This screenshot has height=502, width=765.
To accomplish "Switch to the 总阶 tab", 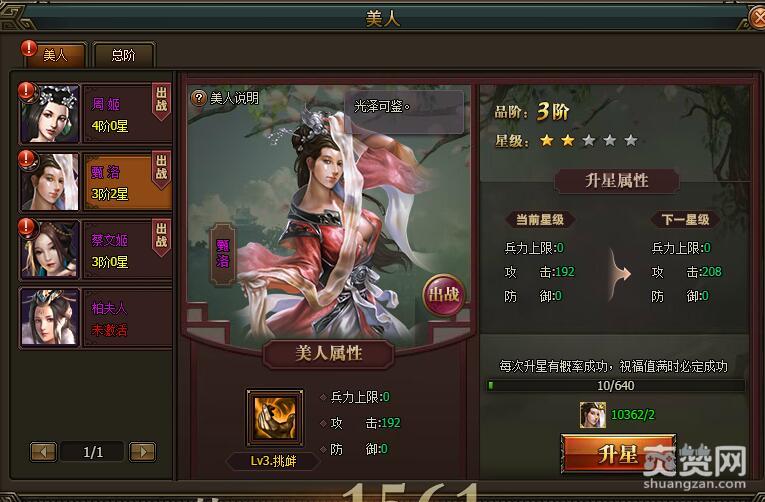I will (x=124, y=55).
